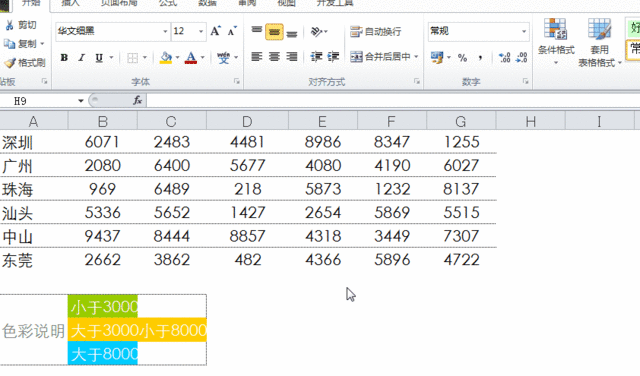Click the accounting number format icon
Viewport: 640px width, 376px height.
tap(437, 58)
